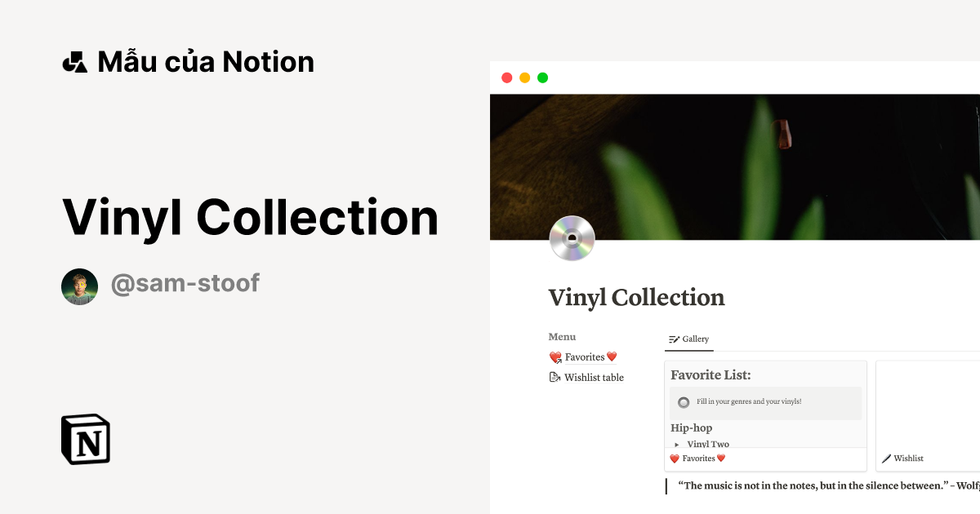Screen dimensions: 980x514
Task: Click the ink-drop logo beside Mẫu của Notion
Action: 74,61
